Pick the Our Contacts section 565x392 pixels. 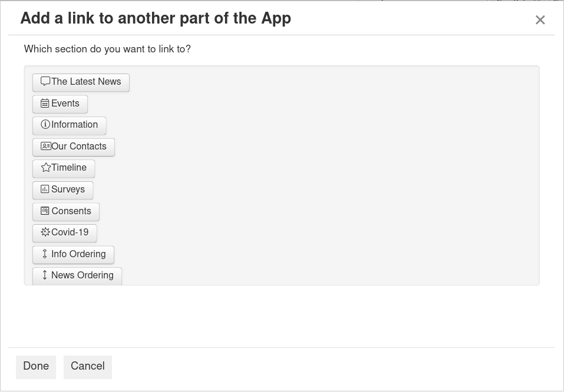(x=78, y=147)
